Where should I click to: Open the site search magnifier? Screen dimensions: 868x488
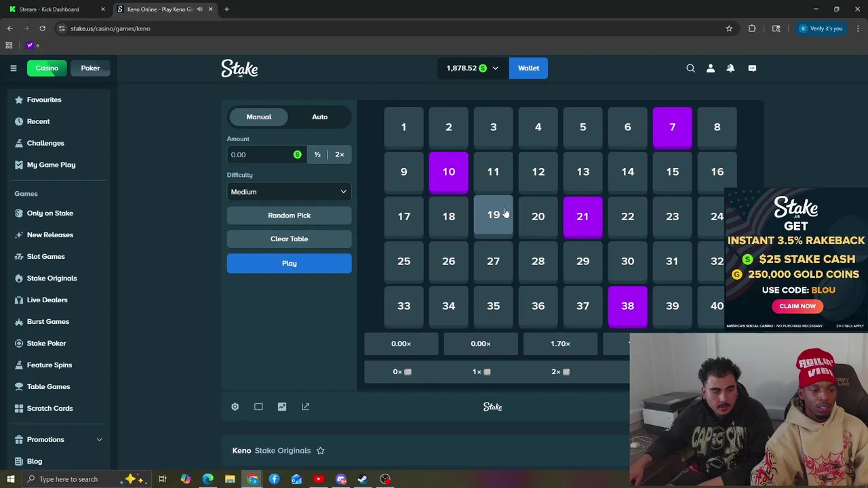pos(690,68)
